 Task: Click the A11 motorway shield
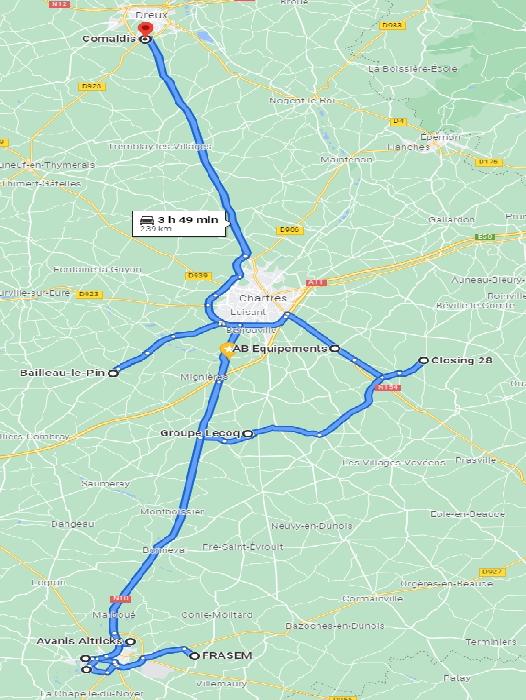(x=317, y=283)
